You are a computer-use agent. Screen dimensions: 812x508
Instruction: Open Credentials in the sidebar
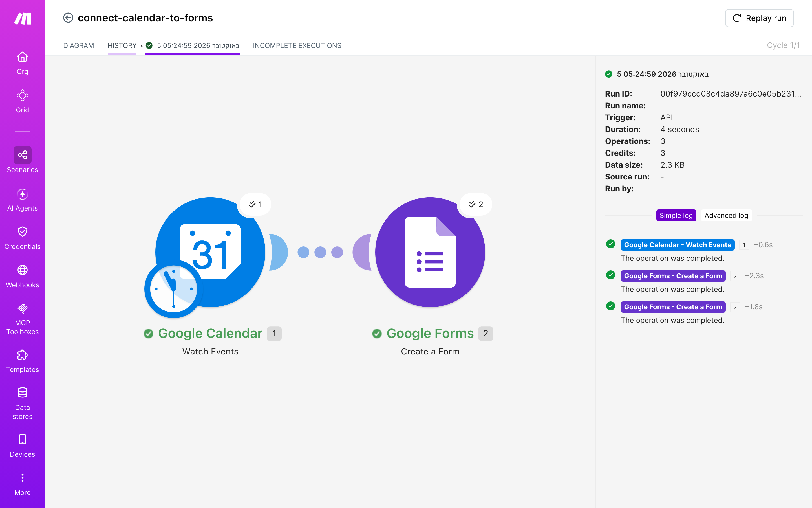coord(23,238)
